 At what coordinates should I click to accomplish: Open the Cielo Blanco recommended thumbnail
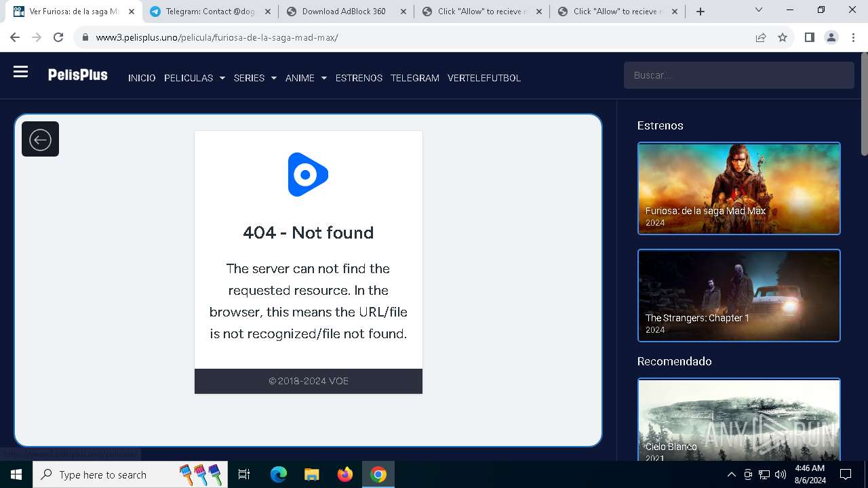739,420
